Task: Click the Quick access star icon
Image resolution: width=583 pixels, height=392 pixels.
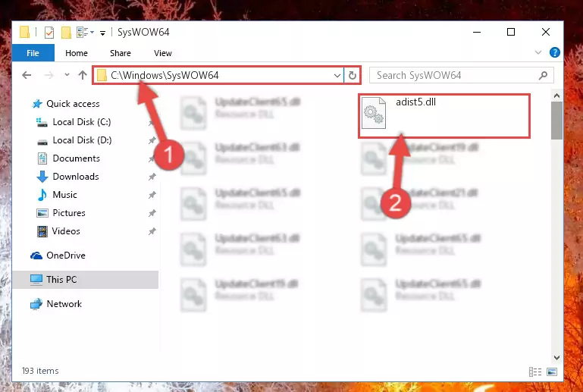Action: (x=37, y=104)
